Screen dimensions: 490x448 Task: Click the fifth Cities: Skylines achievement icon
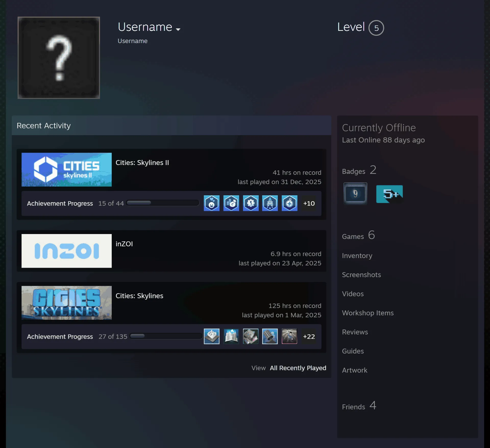289,336
